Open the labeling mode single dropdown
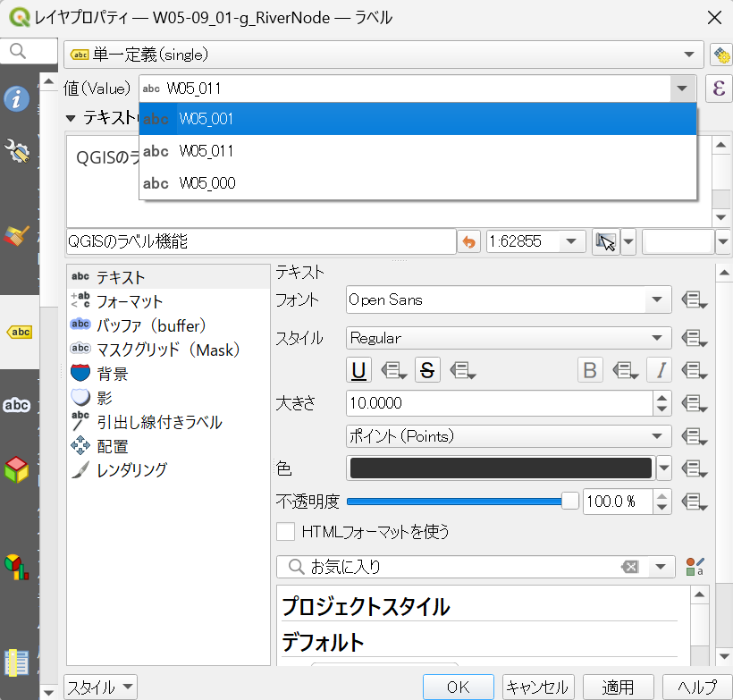Image resolution: width=733 pixels, height=700 pixels. pos(383,55)
